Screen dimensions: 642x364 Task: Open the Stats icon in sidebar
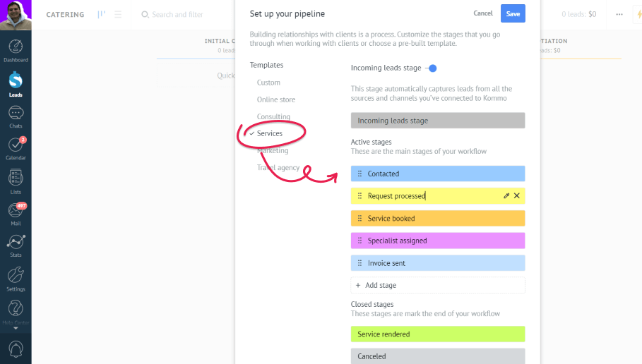coord(16,245)
